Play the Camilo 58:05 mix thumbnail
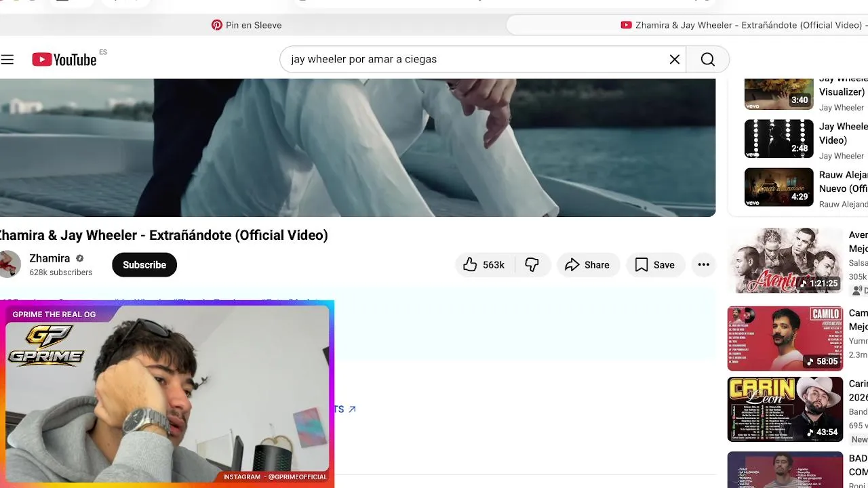 click(x=785, y=338)
